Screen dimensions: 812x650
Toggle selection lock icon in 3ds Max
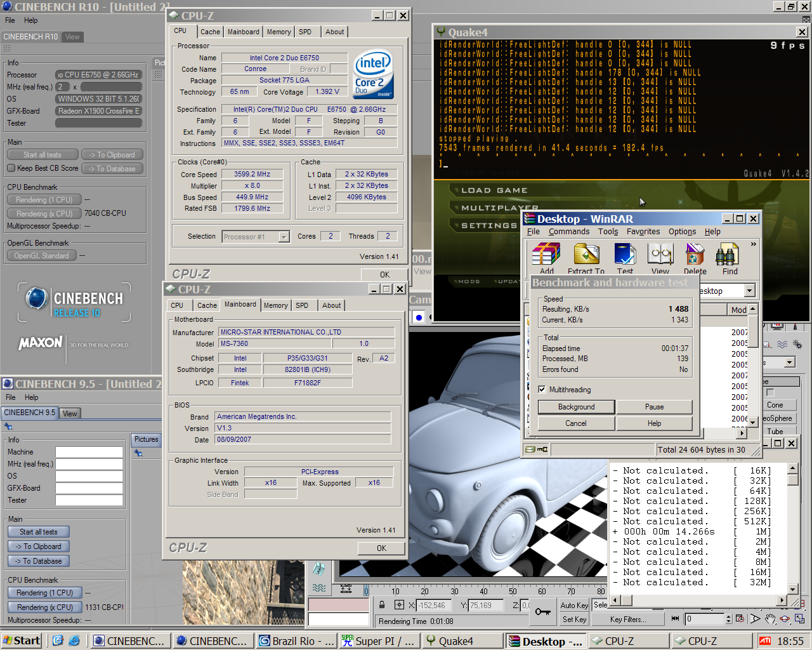pos(382,605)
